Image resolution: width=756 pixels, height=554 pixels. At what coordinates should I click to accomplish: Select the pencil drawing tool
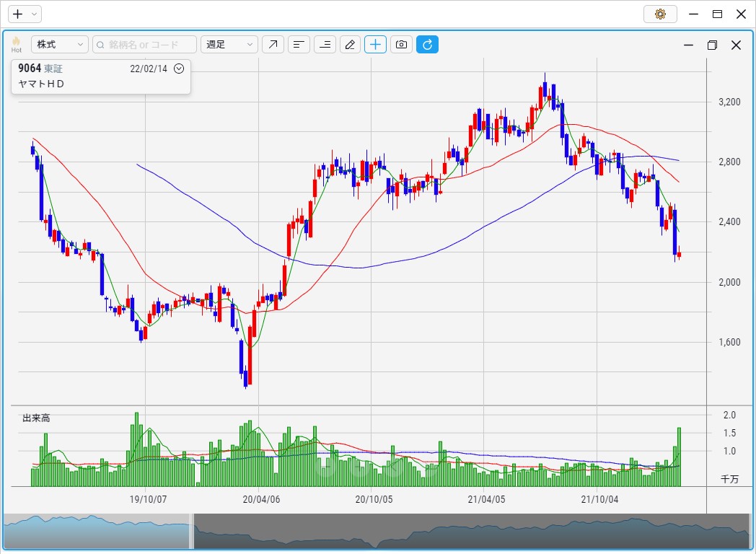click(350, 45)
